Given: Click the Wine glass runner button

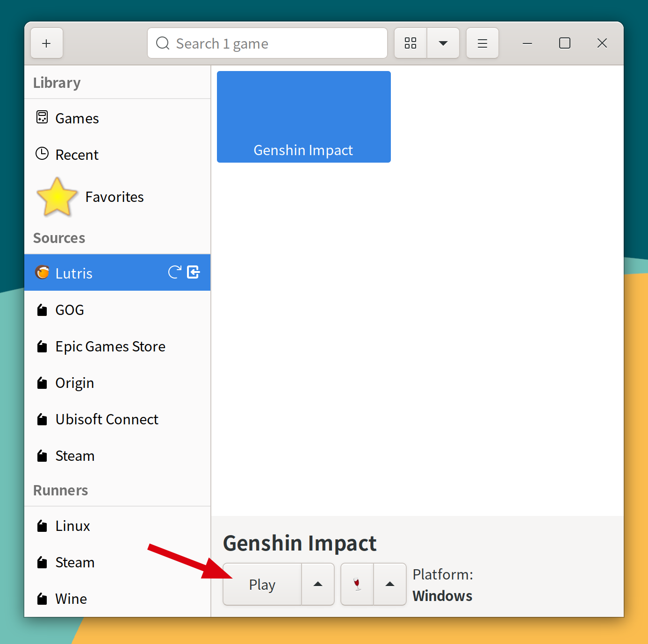Looking at the screenshot, I should click(357, 584).
